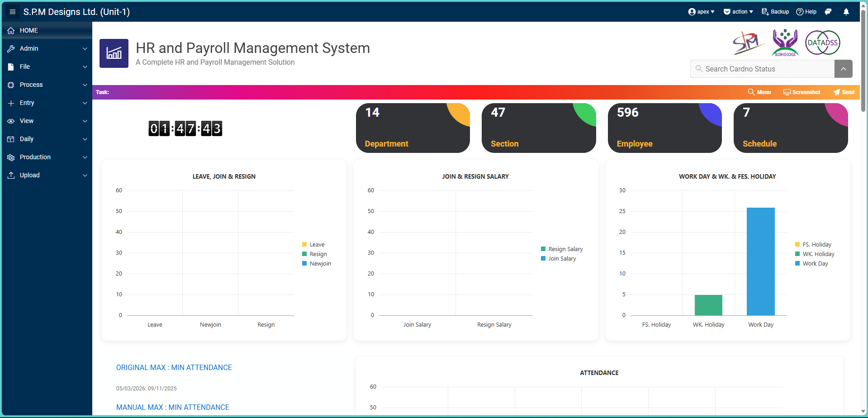Toggle the Newjoin legend entry
The height and width of the screenshot is (418, 868).
coord(317,264)
